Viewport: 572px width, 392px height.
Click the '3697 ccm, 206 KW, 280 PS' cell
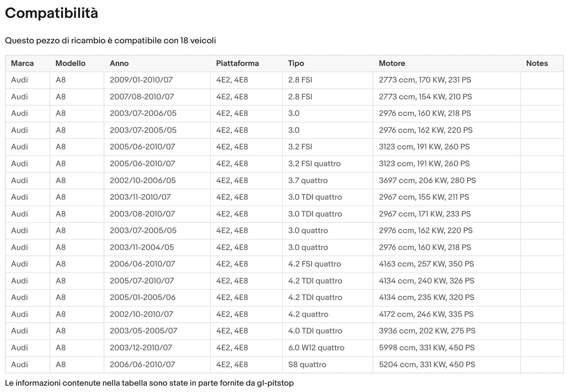[x=428, y=180]
